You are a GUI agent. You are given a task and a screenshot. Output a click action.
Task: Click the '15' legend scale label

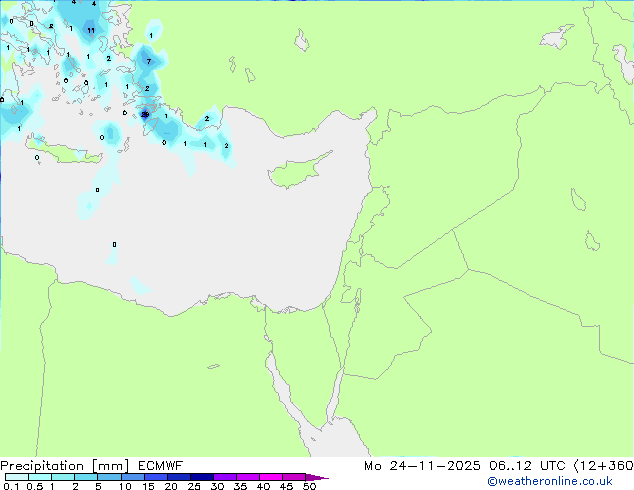[148, 486]
